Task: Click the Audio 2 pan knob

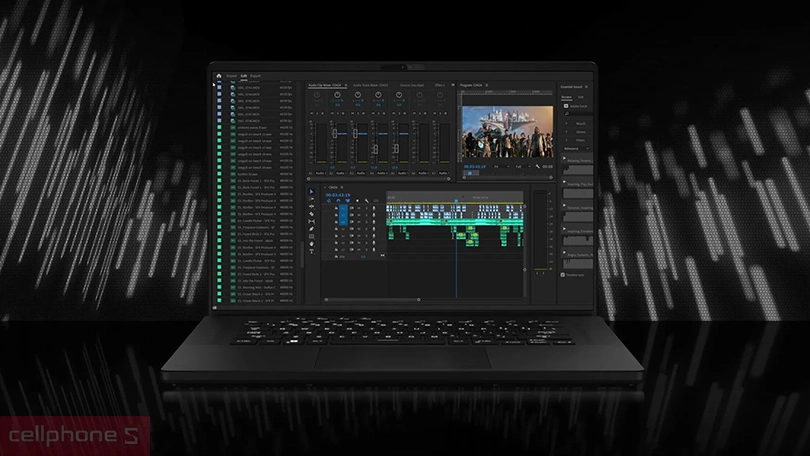Action: [x=337, y=95]
